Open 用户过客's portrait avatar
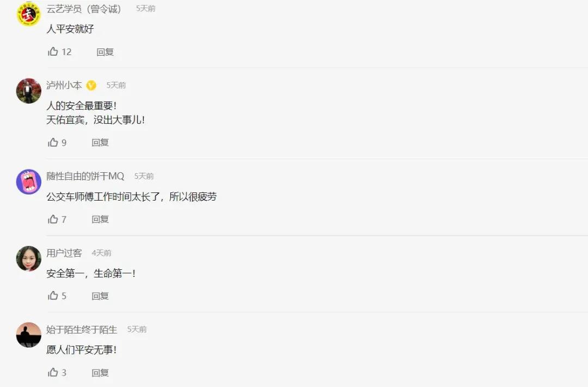This screenshot has width=588, height=387. coord(29,258)
